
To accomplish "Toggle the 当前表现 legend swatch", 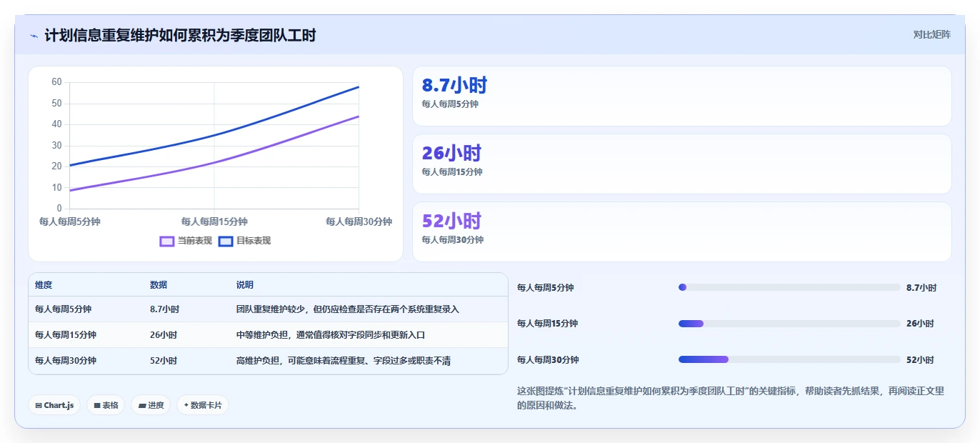I will 166,241.
